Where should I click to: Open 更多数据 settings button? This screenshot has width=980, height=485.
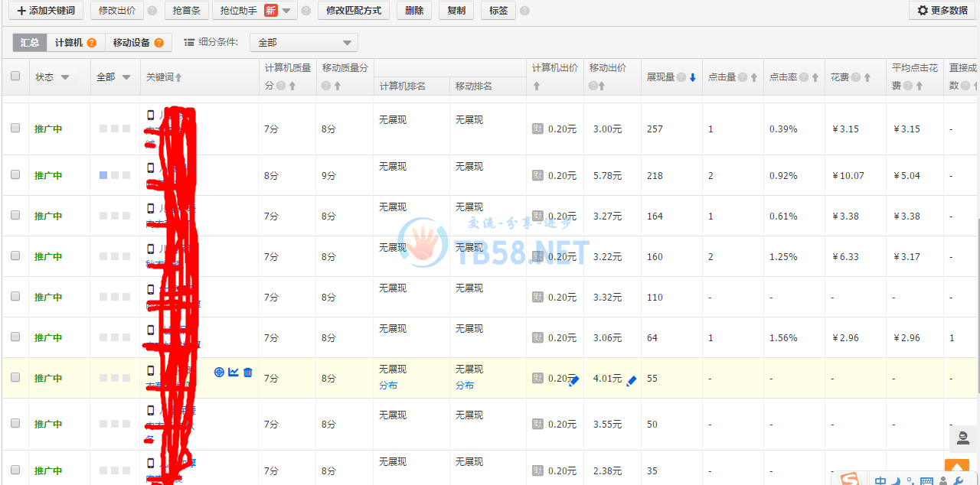[x=942, y=11]
